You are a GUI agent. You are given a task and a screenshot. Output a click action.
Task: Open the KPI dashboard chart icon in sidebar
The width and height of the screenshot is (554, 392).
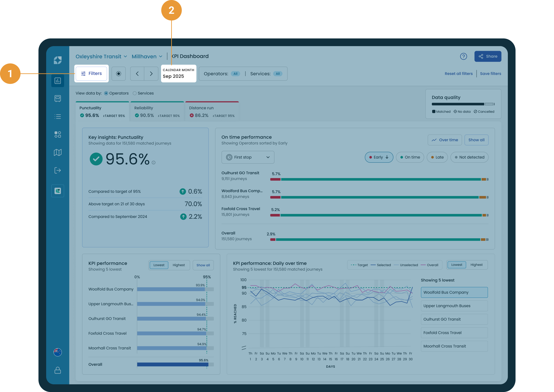click(x=57, y=81)
